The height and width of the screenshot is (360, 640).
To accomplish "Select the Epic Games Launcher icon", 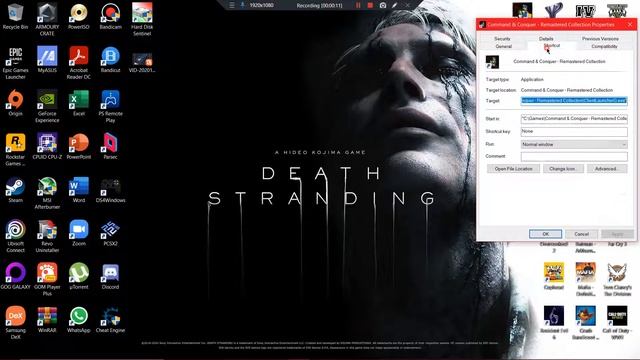I will coord(16,63).
